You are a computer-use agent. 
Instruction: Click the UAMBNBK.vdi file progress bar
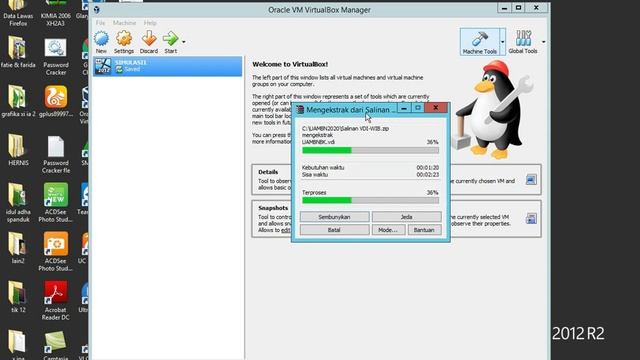(370, 150)
